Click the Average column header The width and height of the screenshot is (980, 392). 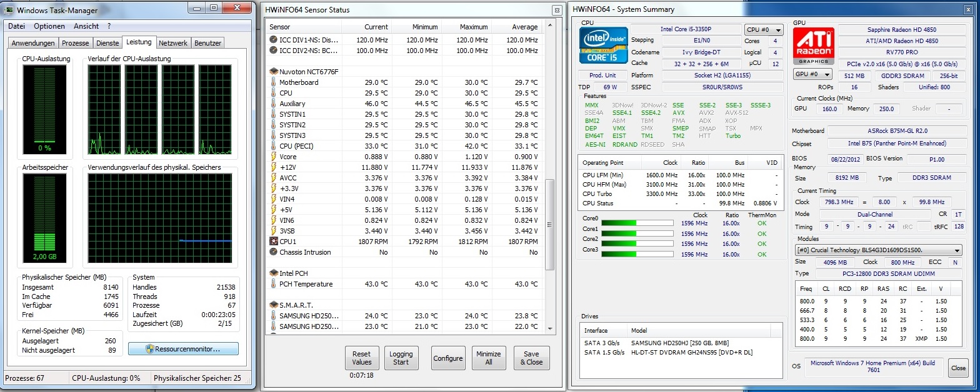(x=517, y=27)
